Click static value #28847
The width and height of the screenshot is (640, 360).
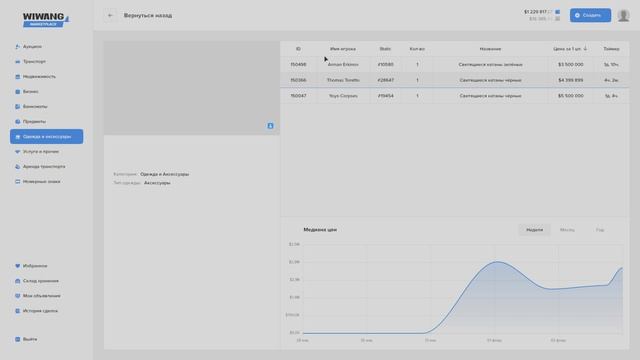click(x=386, y=80)
